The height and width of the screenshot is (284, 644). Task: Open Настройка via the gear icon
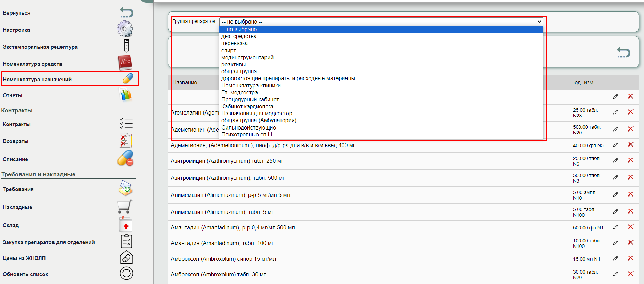(x=125, y=29)
